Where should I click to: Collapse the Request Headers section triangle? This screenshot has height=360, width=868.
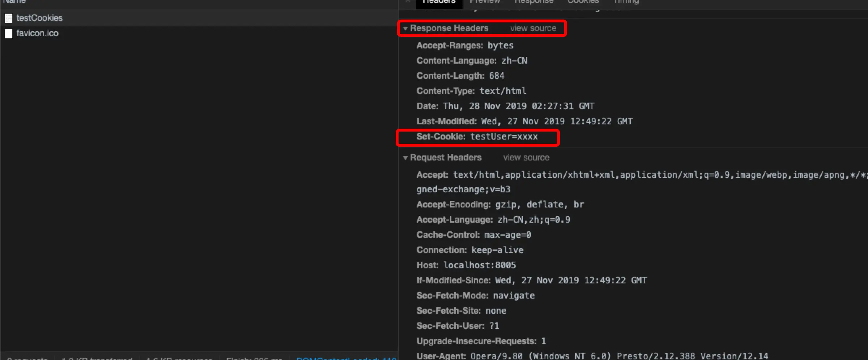405,158
